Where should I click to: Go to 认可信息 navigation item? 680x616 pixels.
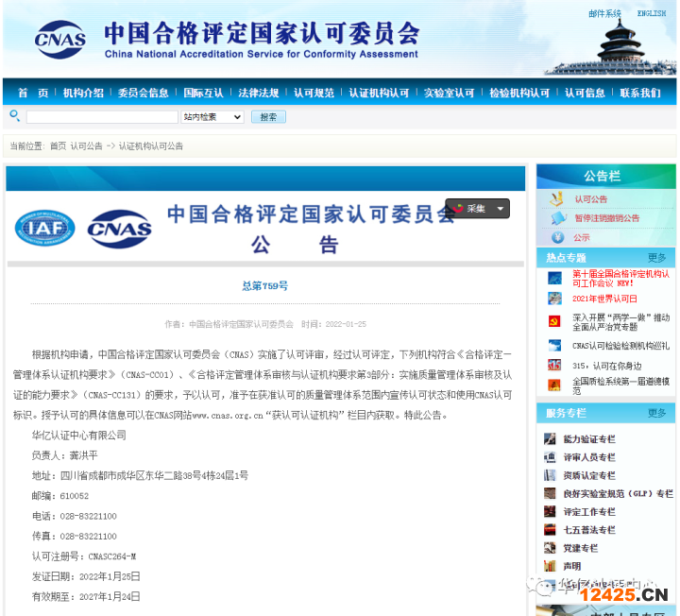coord(585,93)
